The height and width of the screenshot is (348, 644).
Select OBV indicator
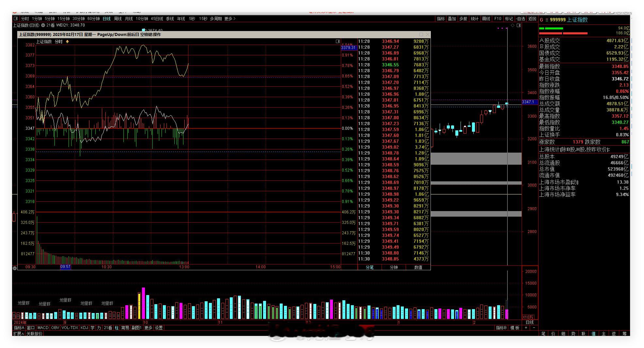pos(55,328)
